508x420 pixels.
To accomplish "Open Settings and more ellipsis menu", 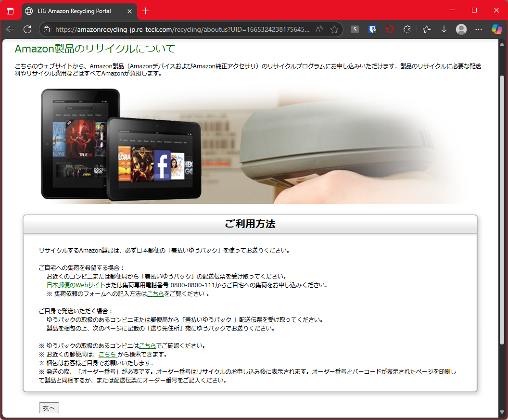I will 479,29.
